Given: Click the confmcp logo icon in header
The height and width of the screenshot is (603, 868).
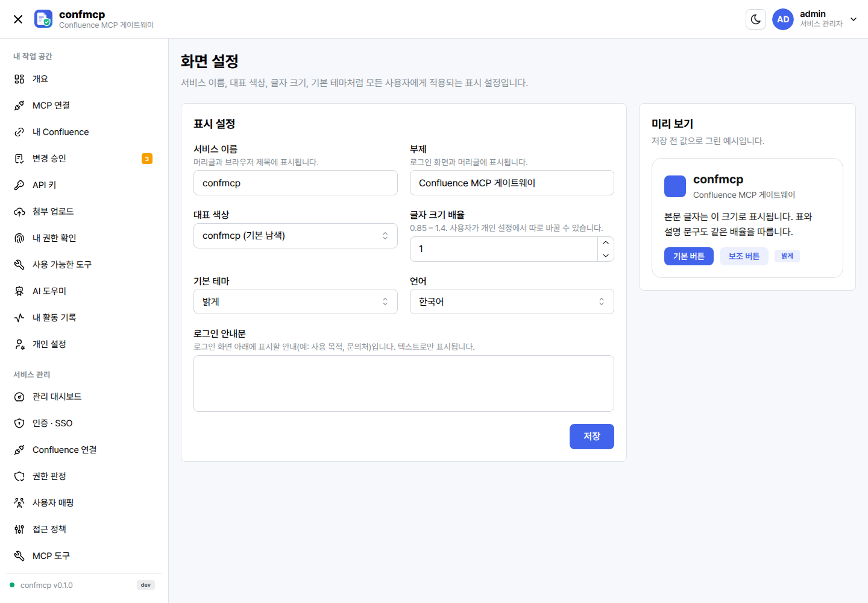Looking at the screenshot, I should pos(43,19).
